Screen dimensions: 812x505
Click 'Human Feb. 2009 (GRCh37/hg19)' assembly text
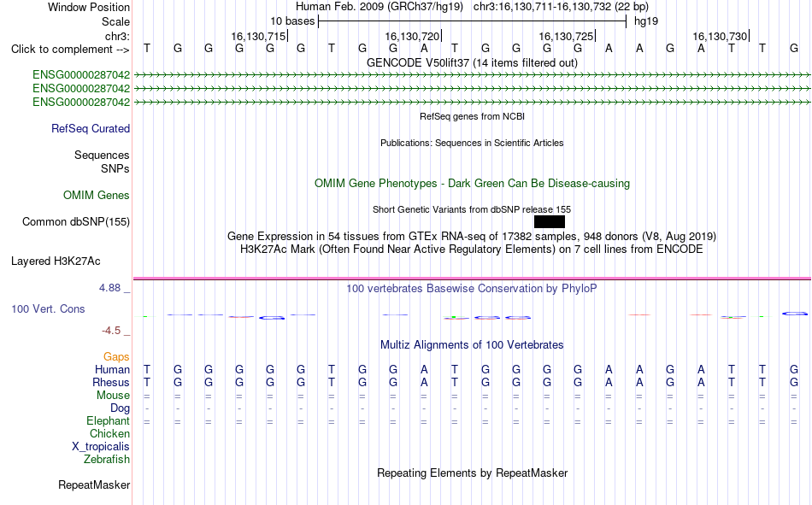point(380,7)
